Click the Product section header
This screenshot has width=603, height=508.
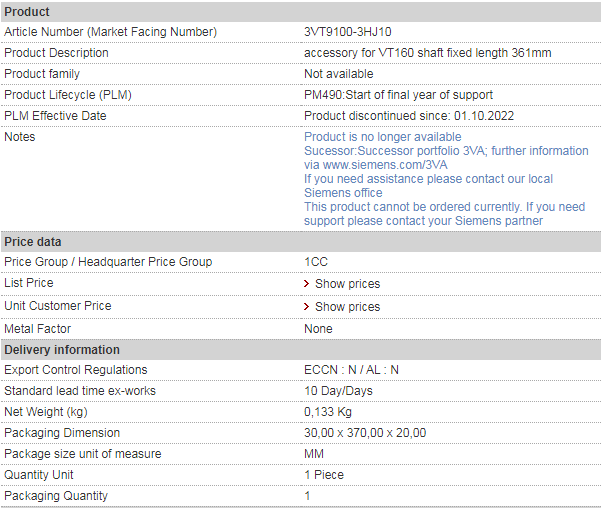[301, 12]
